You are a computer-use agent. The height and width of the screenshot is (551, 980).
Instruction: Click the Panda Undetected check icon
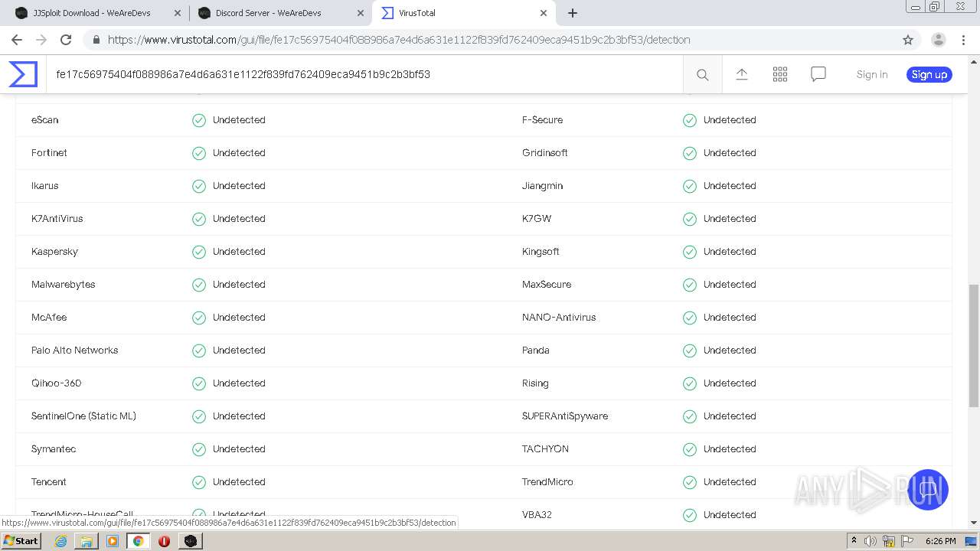(690, 350)
